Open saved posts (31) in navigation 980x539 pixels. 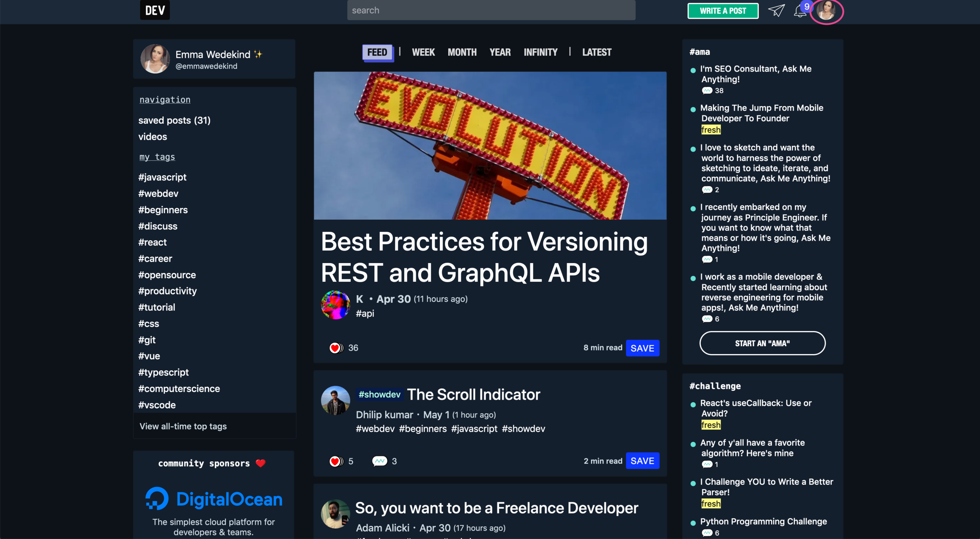coord(174,120)
